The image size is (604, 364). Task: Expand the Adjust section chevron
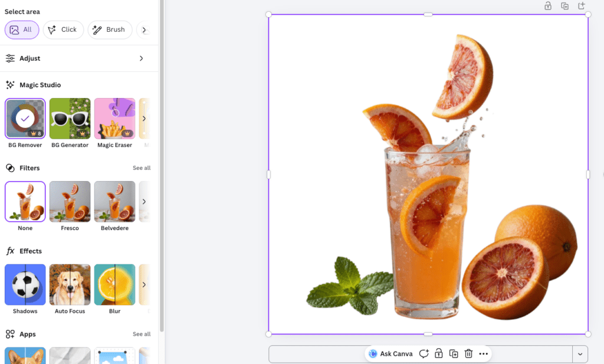coord(141,58)
